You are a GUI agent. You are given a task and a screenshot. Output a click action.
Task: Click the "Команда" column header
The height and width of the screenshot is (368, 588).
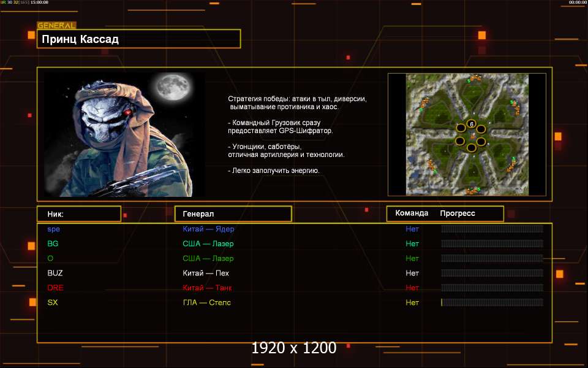click(412, 213)
